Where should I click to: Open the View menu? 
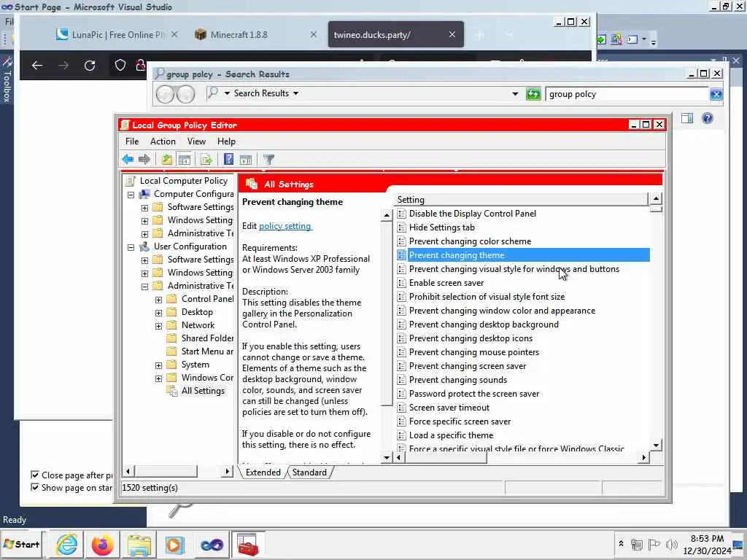coord(196,141)
